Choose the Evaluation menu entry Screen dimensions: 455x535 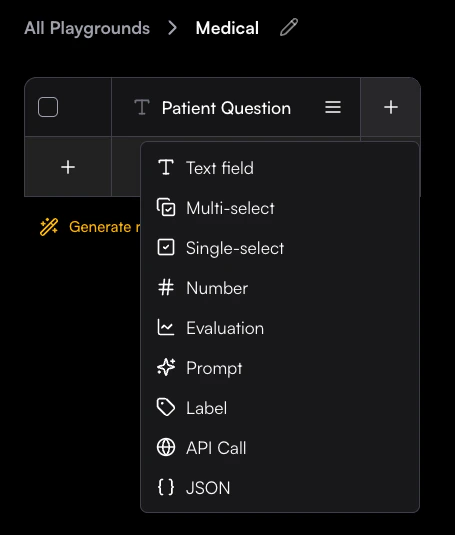(x=280, y=328)
